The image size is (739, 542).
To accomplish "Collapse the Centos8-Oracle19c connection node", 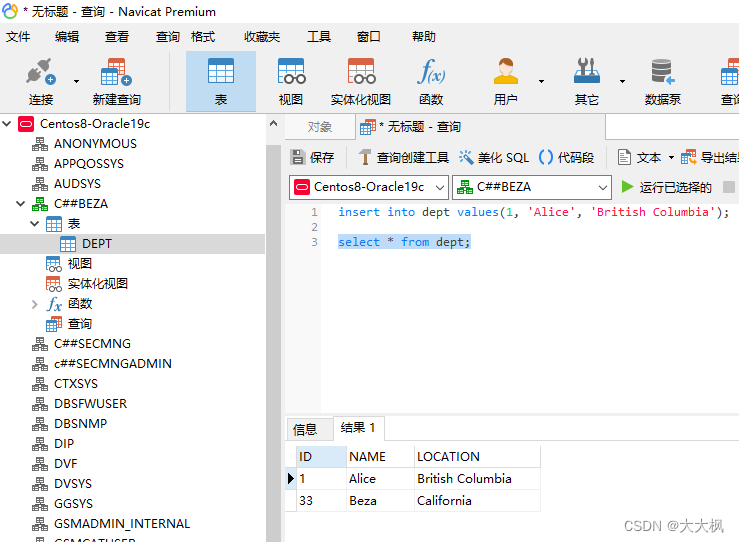I will coord(7,123).
